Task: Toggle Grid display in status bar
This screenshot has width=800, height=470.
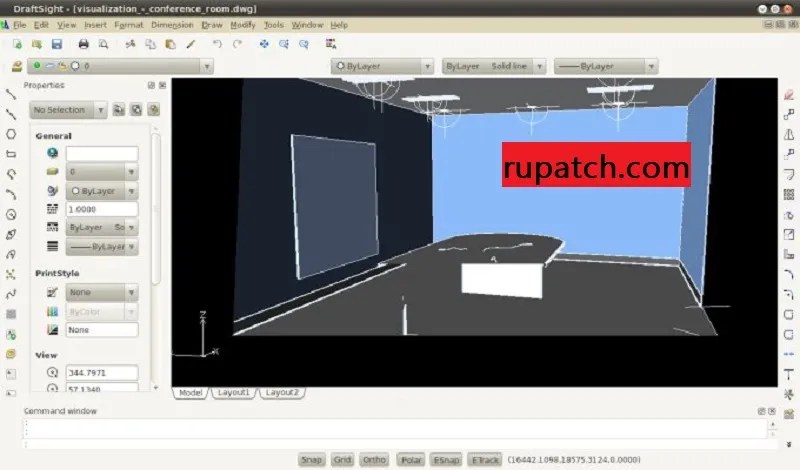Action: [x=342, y=460]
